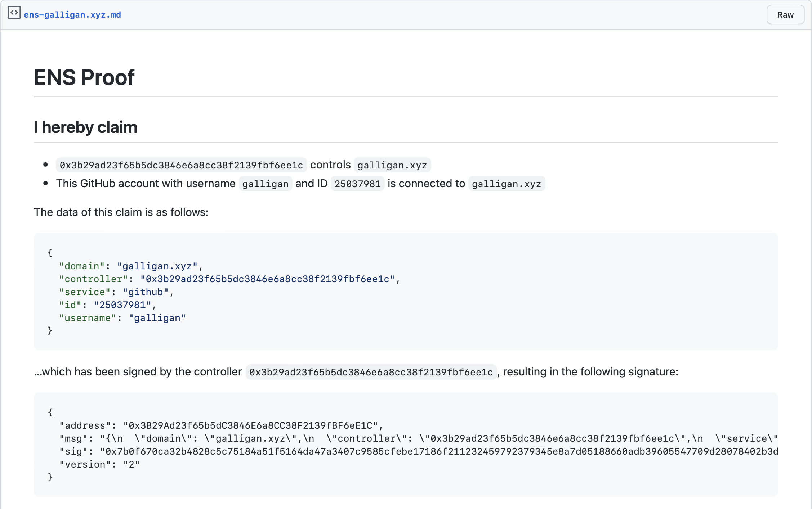
Task: Click the Raw button
Action: pos(785,15)
